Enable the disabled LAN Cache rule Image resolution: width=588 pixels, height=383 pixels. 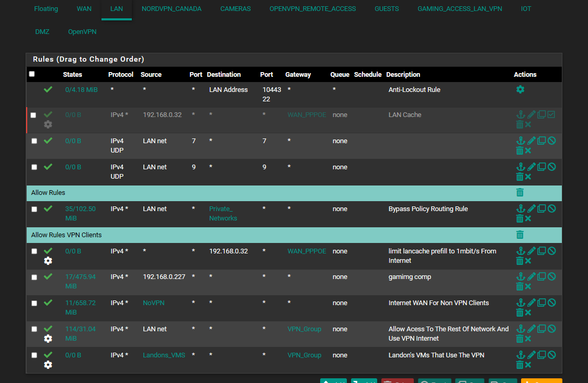click(551, 114)
